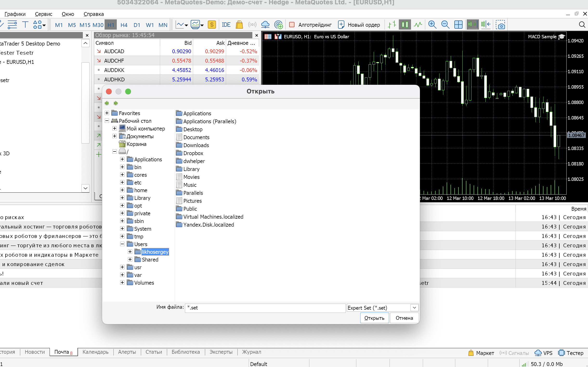Screen dimensions: 588x367
Task: Select AUDHKD row in Market Watch
Action: (176, 80)
